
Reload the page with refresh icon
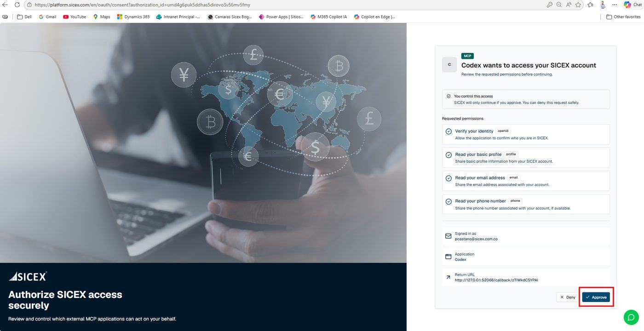click(x=17, y=5)
